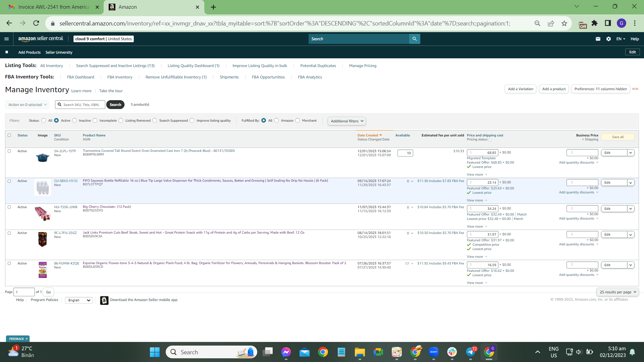644x362 pixels.
Task: Open the Chrome three-dot menu
Action: click(x=635, y=23)
